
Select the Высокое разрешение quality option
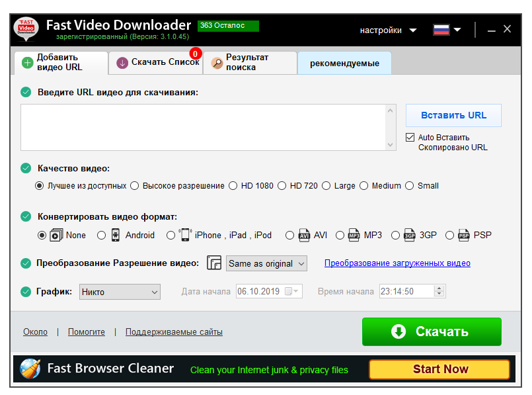point(135,186)
